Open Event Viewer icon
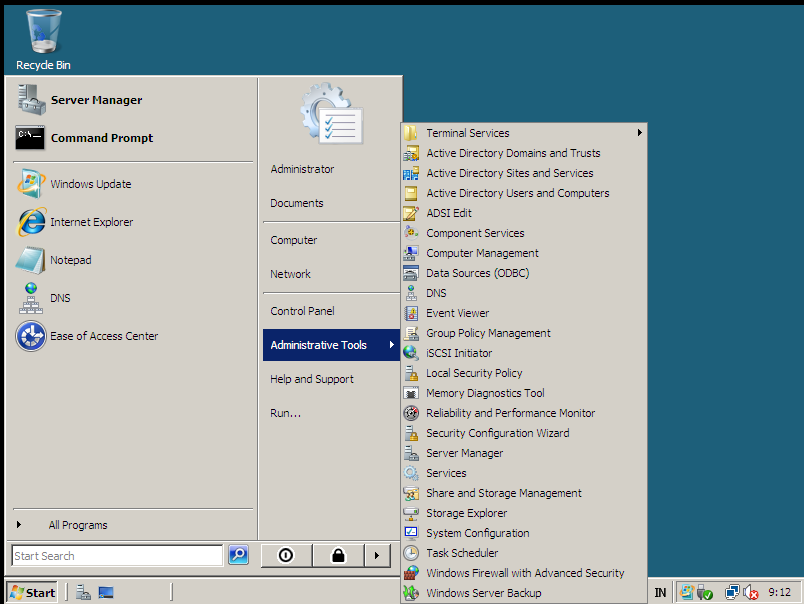This screenshot has height=604, width=804. click(x=411, y=313)
